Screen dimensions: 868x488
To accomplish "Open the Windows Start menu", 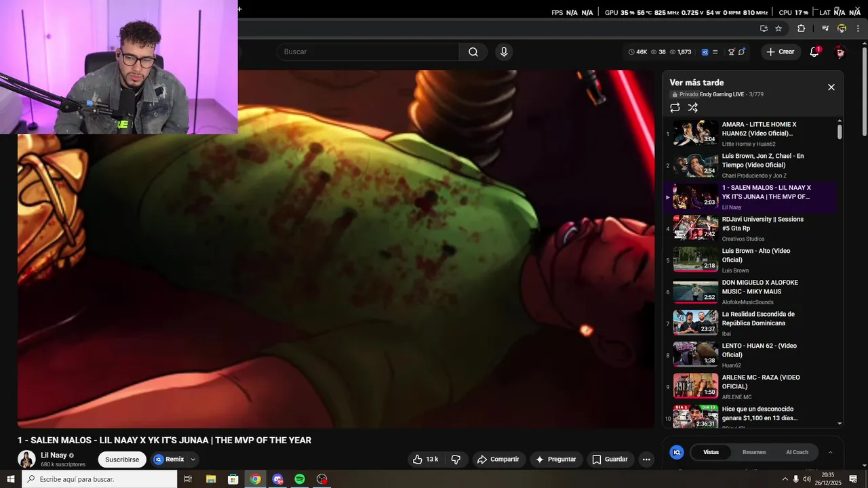I will tap(11, 479).
